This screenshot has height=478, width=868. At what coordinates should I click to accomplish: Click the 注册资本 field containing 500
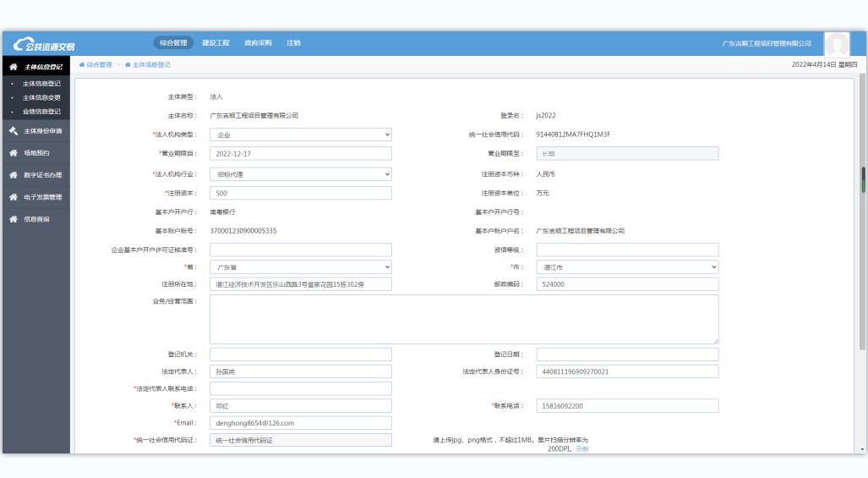coord(301,193)
